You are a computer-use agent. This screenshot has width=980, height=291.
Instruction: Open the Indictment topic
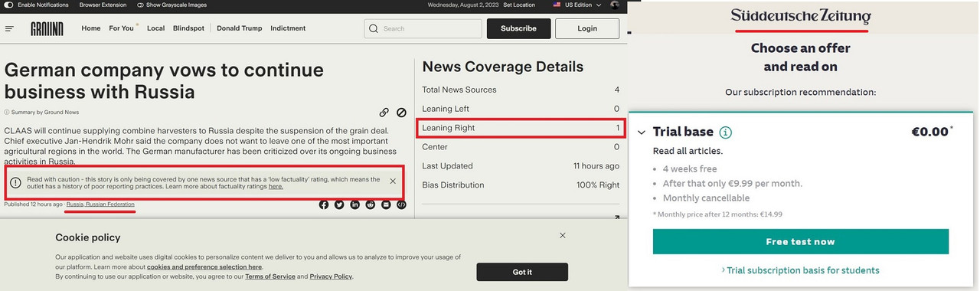[x=288, y=28]
